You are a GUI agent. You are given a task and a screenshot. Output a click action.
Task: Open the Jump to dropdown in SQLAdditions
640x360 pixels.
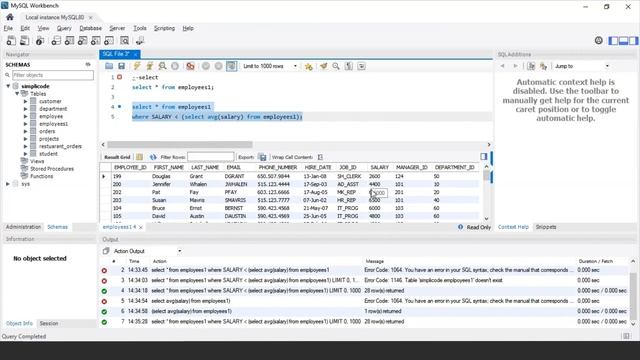pyautogui.click(x=582, y=66)
